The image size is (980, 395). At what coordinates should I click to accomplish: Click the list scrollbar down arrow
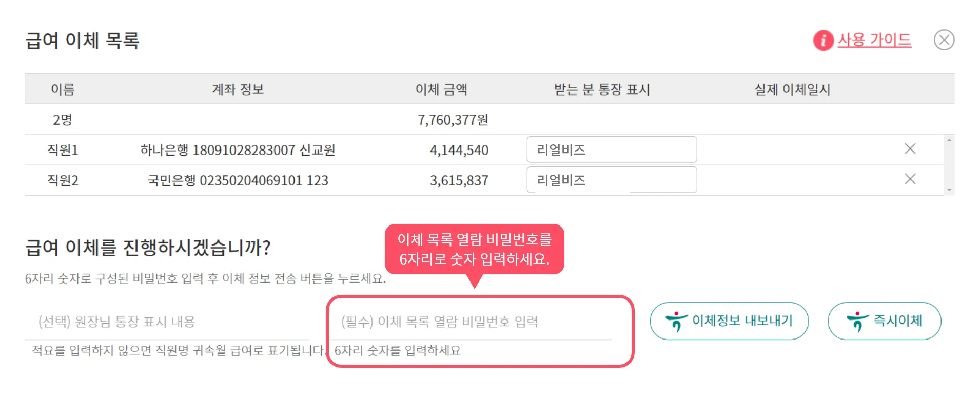(x=949, y=190)
